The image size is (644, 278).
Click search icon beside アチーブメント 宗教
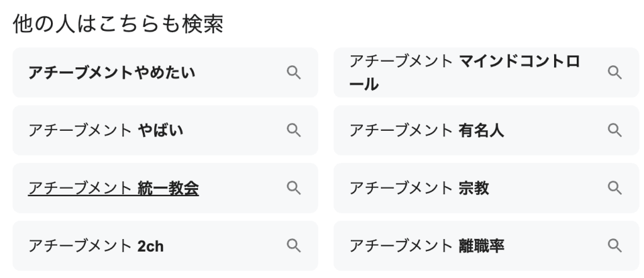(614, 188)
